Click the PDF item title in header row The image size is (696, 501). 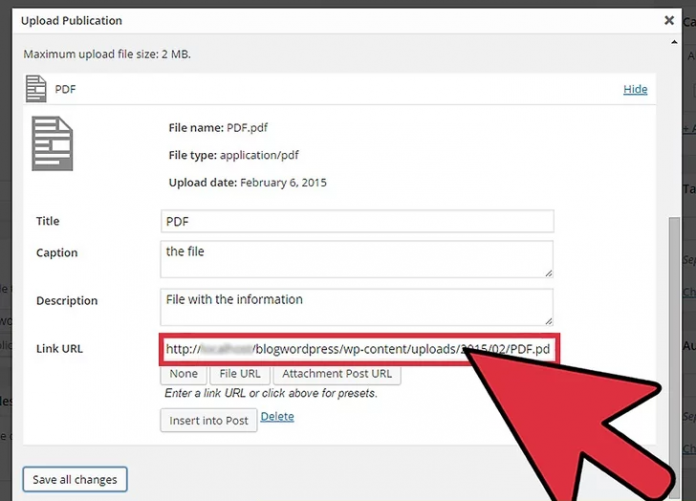pos(65,89)
